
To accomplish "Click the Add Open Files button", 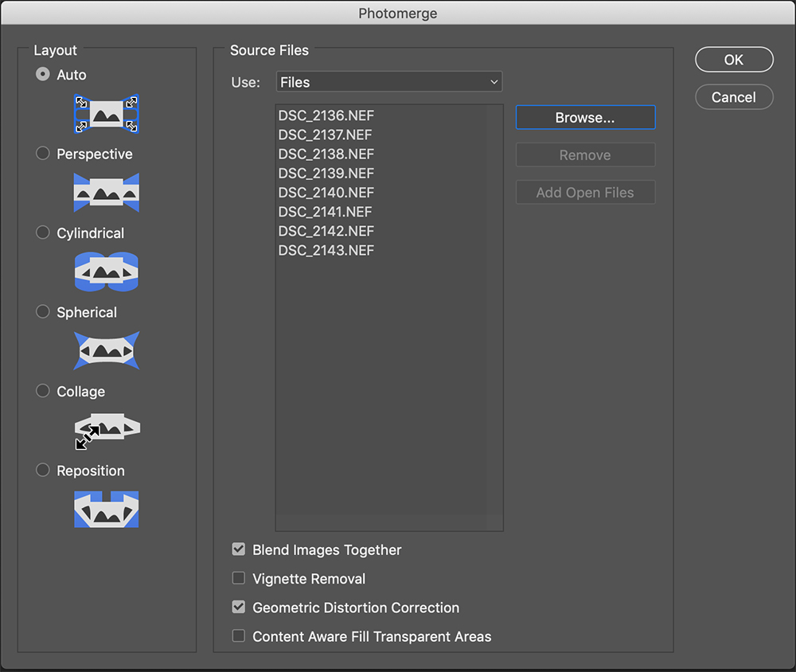I will click(585, 193).
